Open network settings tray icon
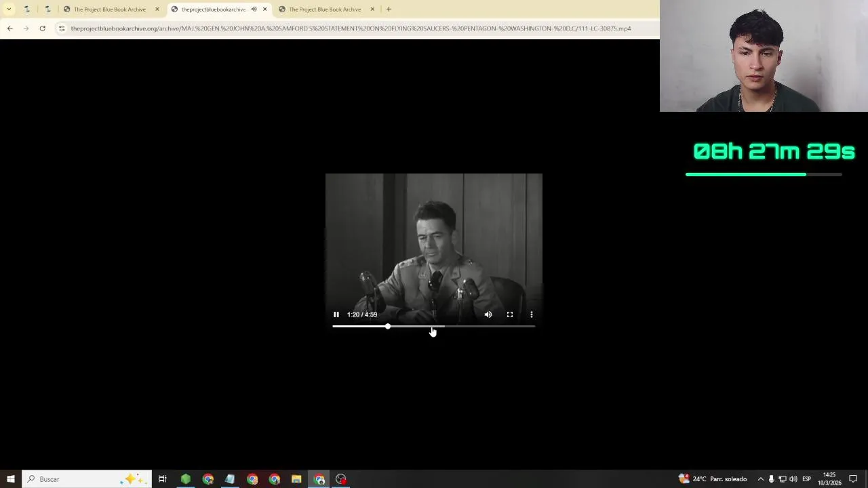Screen dimensions: 868x488 tap(782, 479)
